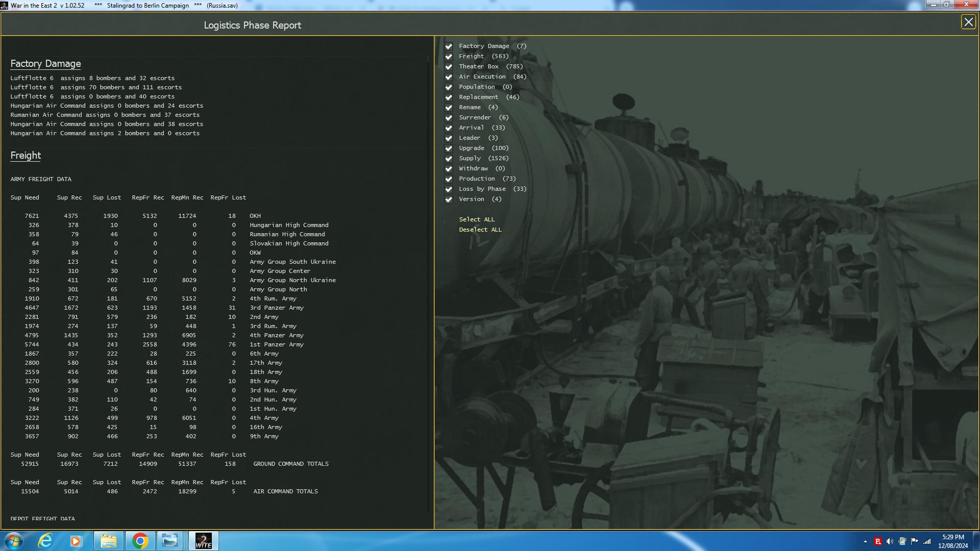Toggle the Air Execution (84) checkbox
The image size is (980, 551).
(x=449, y=77)
